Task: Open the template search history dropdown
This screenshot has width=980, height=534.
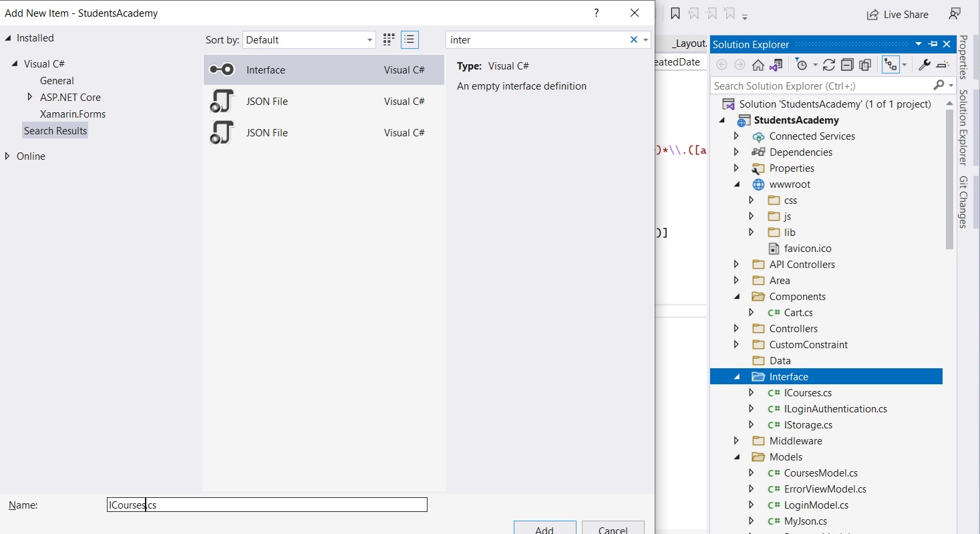Action: coord(646,40)
